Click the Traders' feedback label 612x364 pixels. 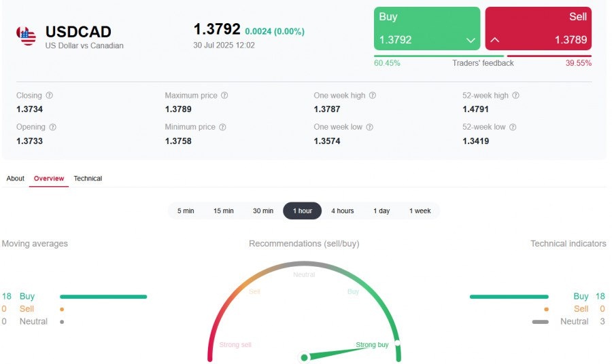click(x=483, y=63)
